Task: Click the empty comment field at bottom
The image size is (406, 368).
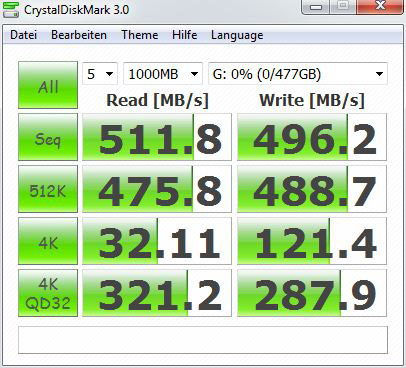Action: click(x=203, y=340)
